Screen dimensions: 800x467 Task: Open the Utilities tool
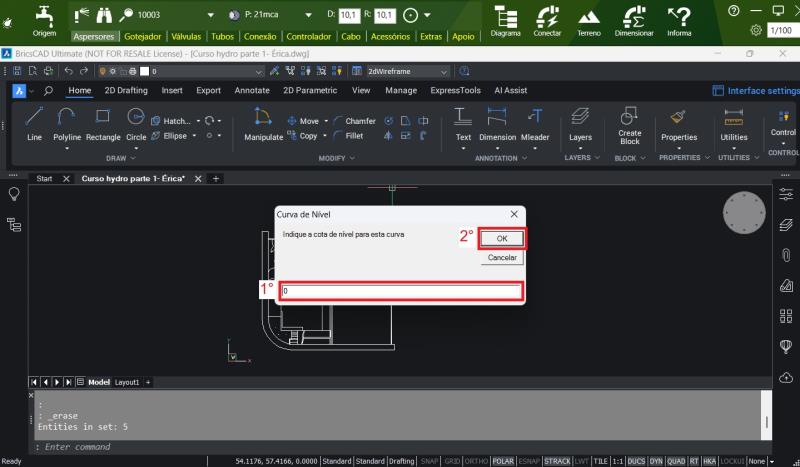coord(734,124)
